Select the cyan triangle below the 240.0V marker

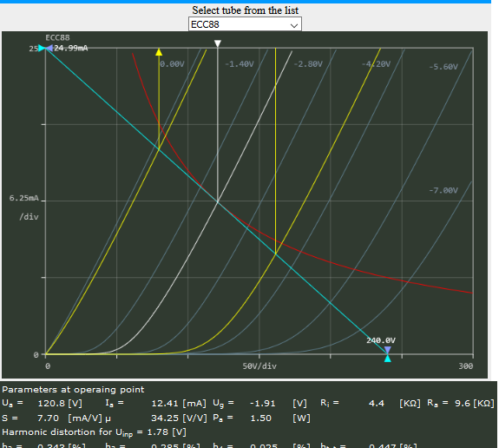coord(388,359)
